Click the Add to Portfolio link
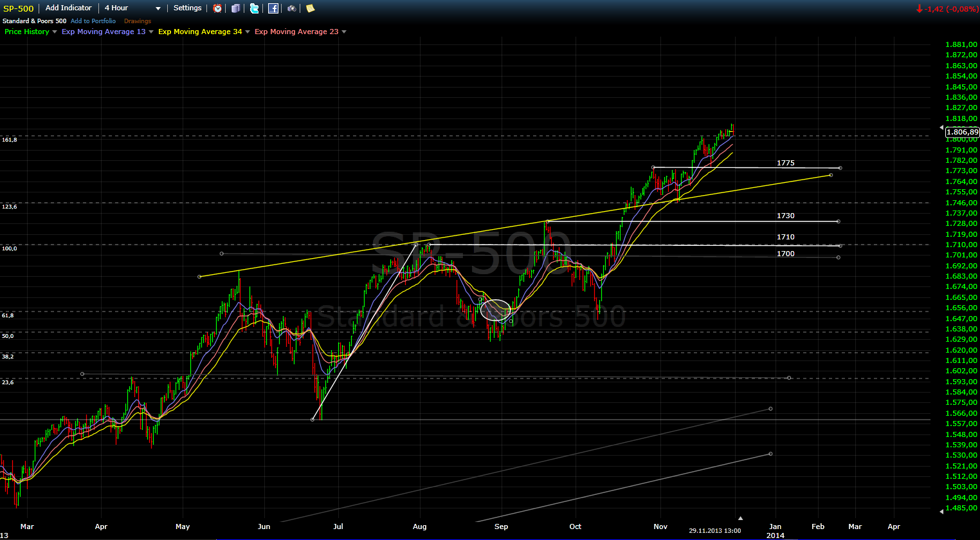 click(93, 21)
